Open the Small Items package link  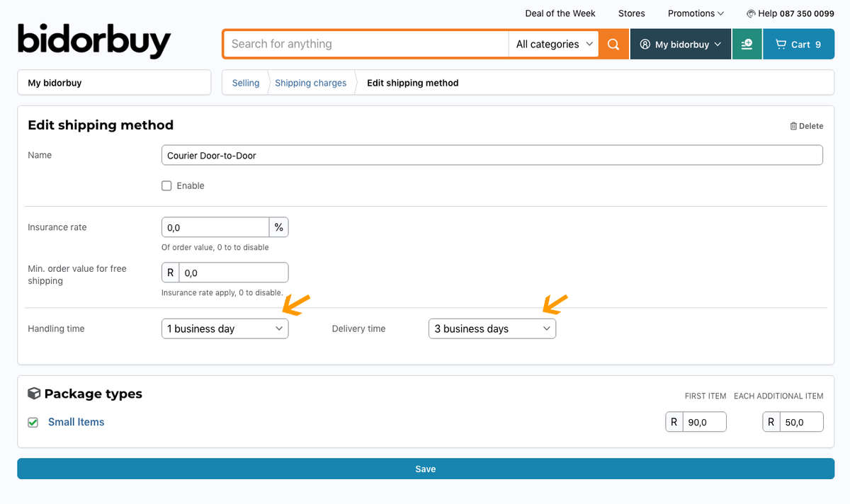[x=76, y=422]
